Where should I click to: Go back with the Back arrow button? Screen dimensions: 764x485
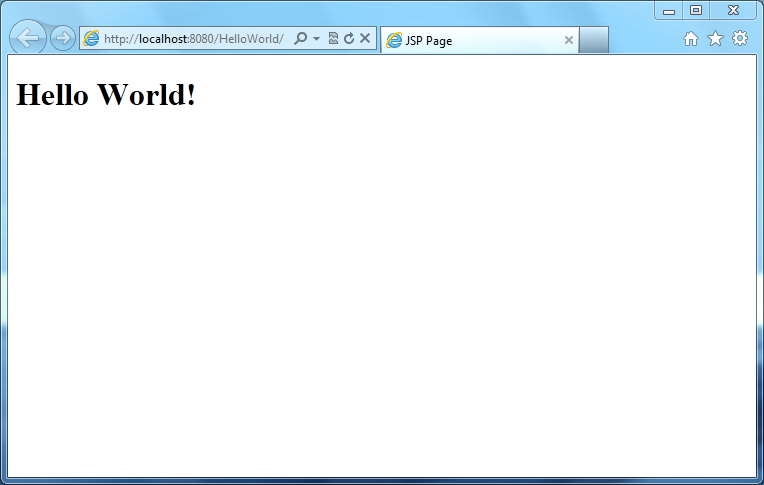[x=28, y=38]
